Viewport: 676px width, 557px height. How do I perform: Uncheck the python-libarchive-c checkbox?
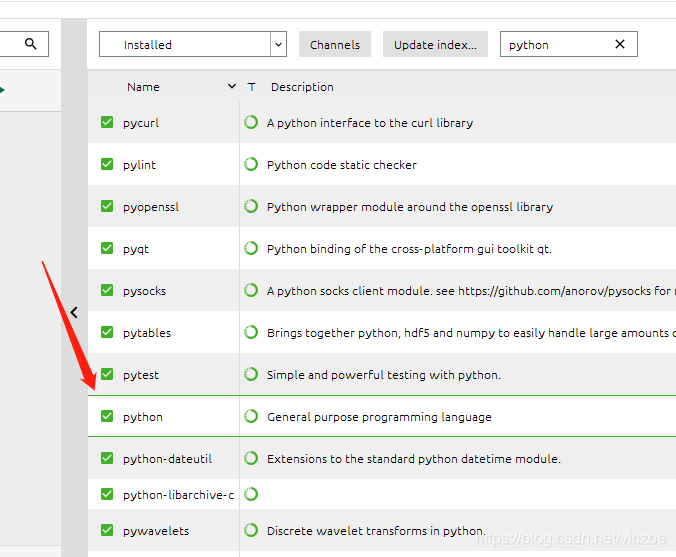(x=107, y=494)
